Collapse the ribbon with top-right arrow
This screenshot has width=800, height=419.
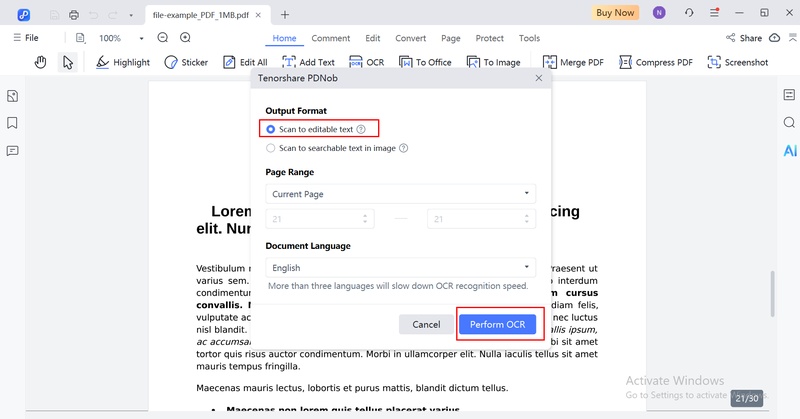792,38
